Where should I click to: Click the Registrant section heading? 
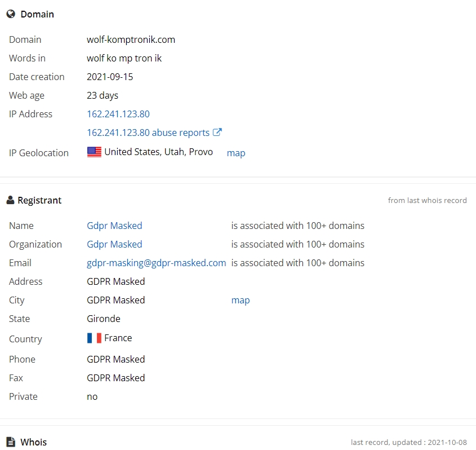(39, 200)
